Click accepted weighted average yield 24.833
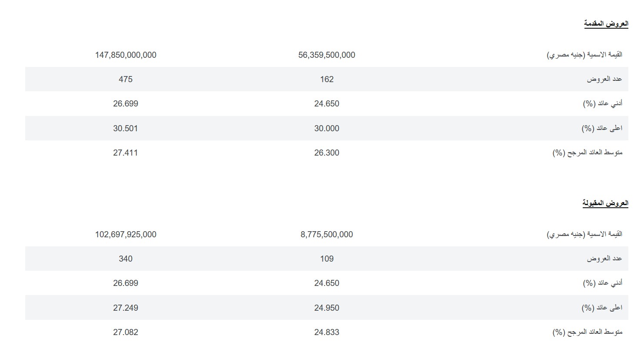The height and width of the screenshot is (362, 644). pos(327,332)
